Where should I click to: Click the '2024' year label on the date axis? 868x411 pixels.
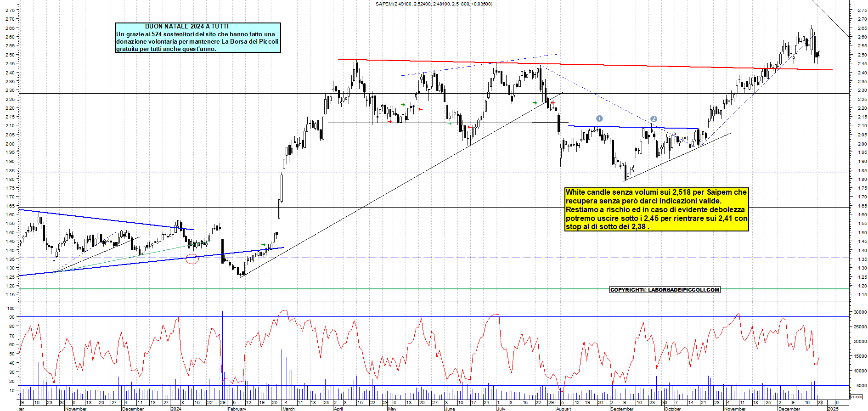click(175, 409)
